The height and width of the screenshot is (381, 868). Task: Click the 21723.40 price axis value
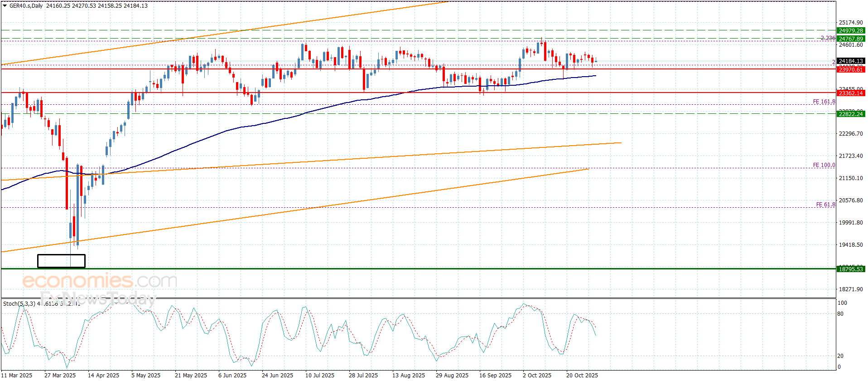coord(851,156)
